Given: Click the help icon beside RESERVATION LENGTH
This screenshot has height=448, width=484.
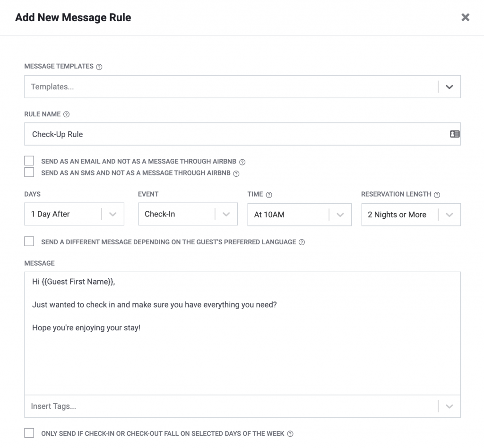Looking at the screenshot, I should (x=436, y=194).
